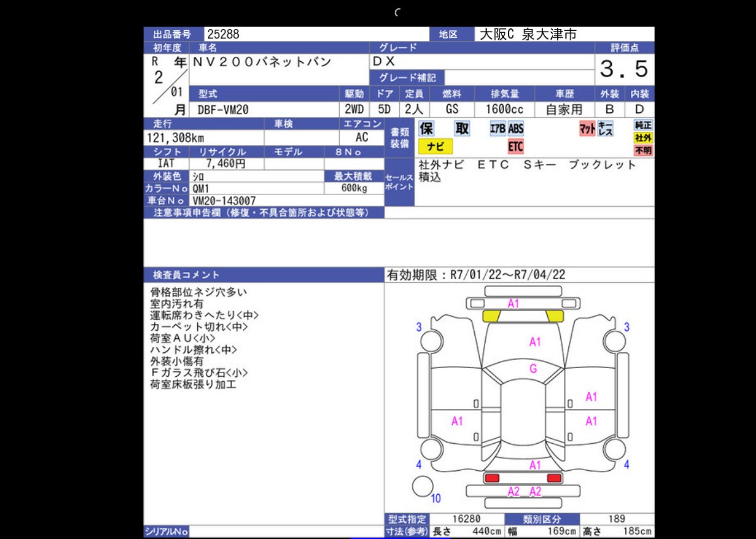Click mileage 121,308km

click(176, 138)
